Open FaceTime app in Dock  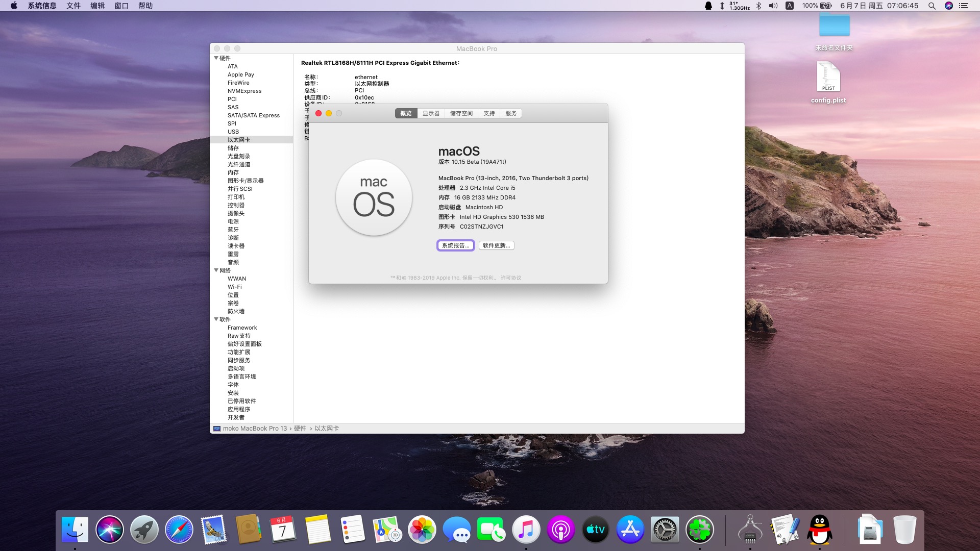[x=492, y=530]
